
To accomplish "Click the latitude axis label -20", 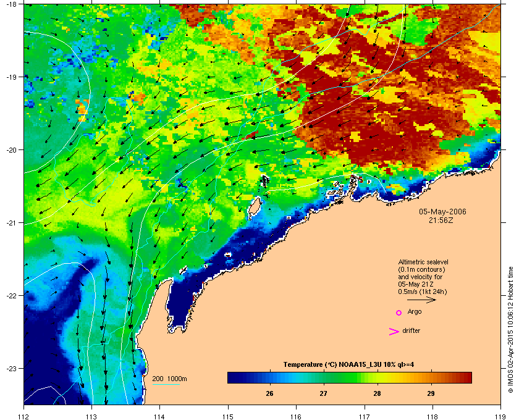I will [11, 150].
